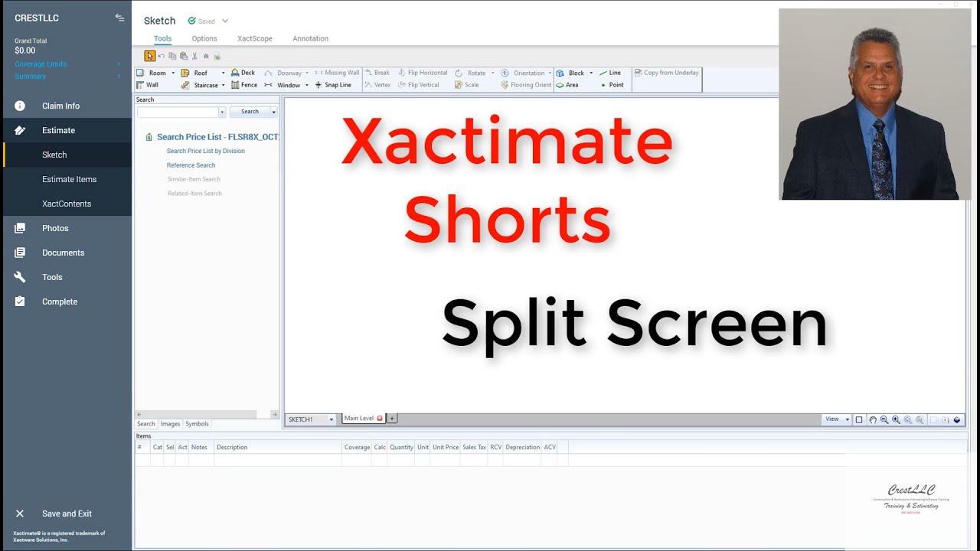Screen dimensions: 980x551
Task: Open the Roof tool dropdown arrow
Action: [223, 73]
